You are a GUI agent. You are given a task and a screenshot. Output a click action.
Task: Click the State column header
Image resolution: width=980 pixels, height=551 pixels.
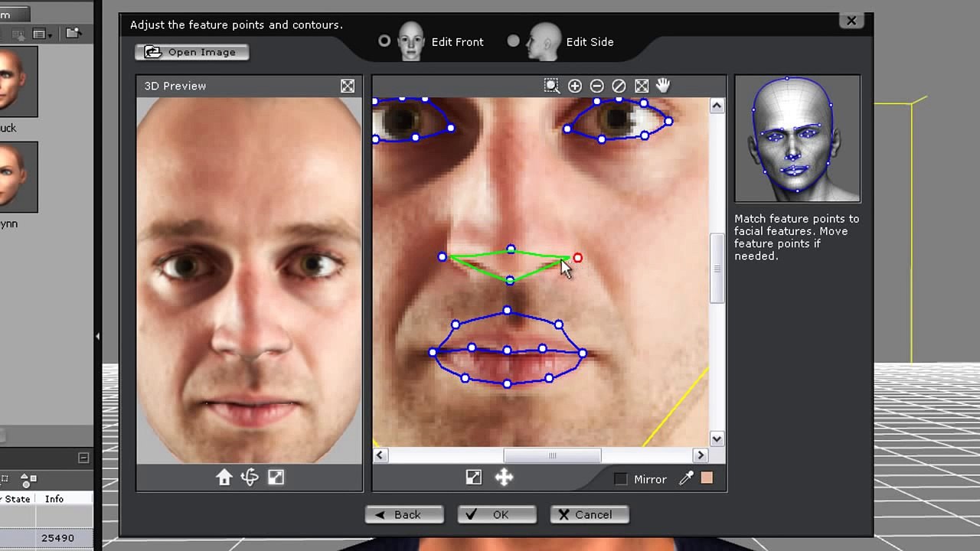(17, 499)
